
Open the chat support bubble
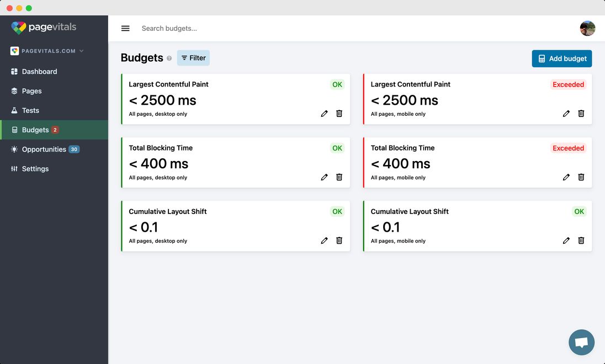click(581, 342)
